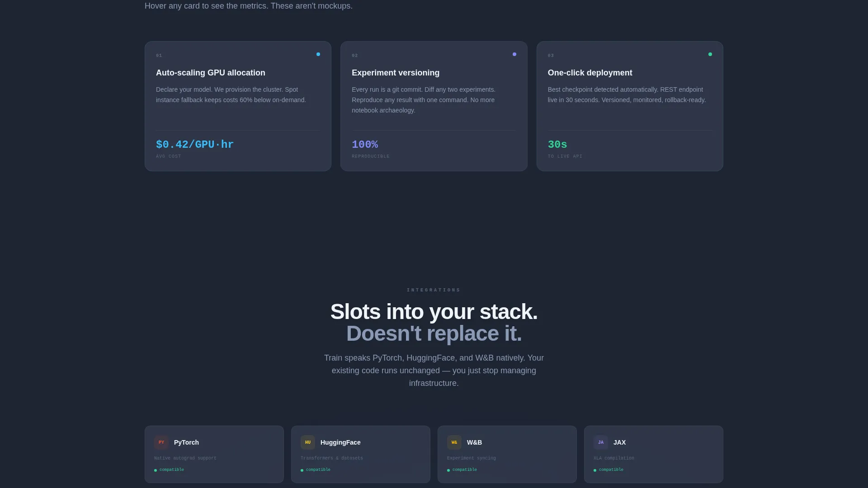868x488 pixels.
Task: Click the 'Best checkpoint detected automatically' paragraph
Action: (x=627, y=95)
